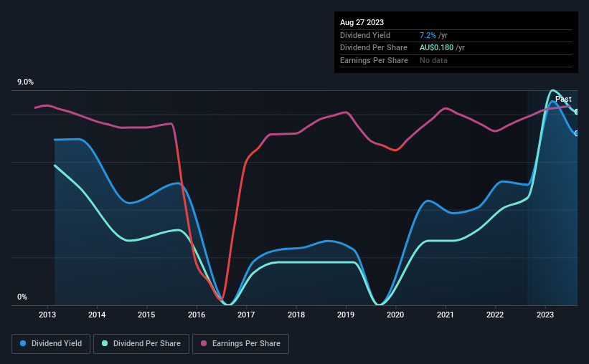Click the pink Earnings Per Share legend dot
The image size is (589, 364).
pos(204,343)
